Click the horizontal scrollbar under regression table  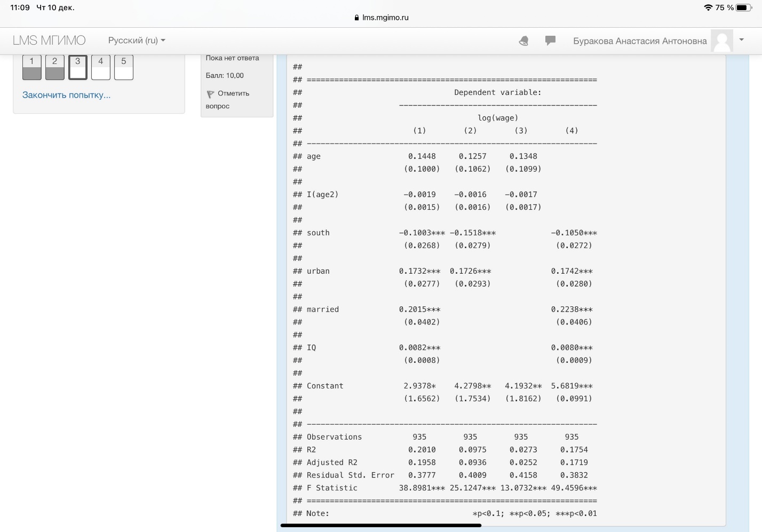pos(380,526)
